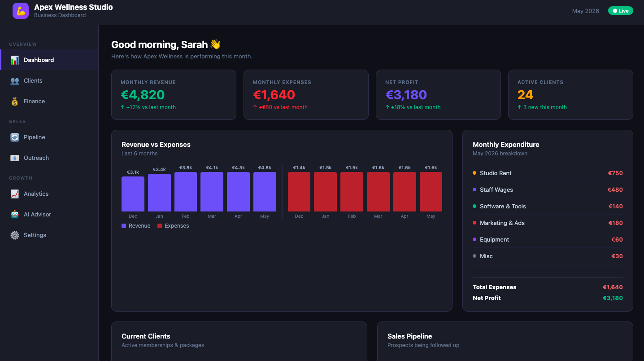The image size is (644, 361).
Task: Click the Misc expenditure row
Action: pyautogui.click(x=548, y=256)
